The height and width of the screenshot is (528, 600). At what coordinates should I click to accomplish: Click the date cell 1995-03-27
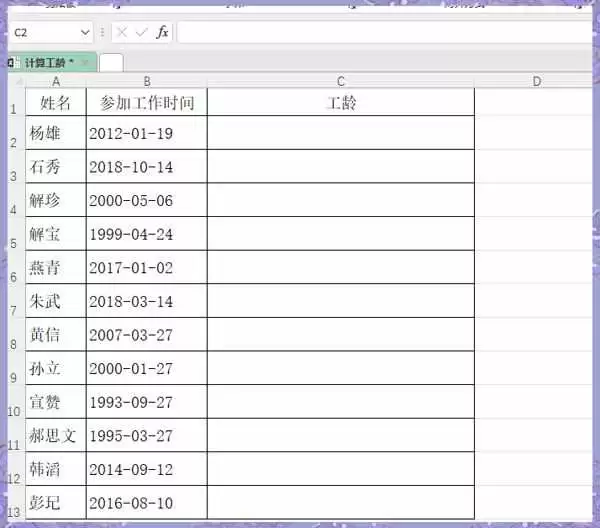point(147,436)
